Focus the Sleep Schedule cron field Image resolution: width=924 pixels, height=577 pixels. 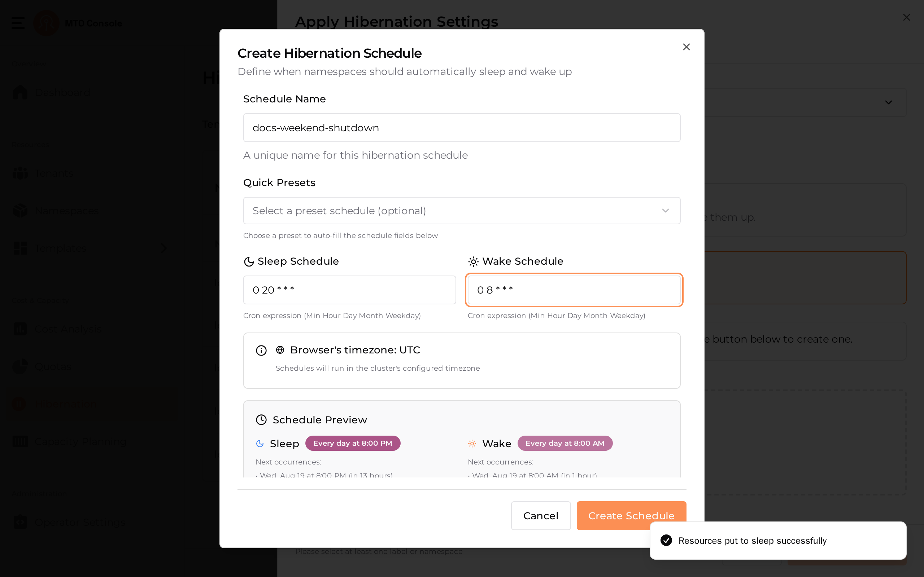[349, 290]
